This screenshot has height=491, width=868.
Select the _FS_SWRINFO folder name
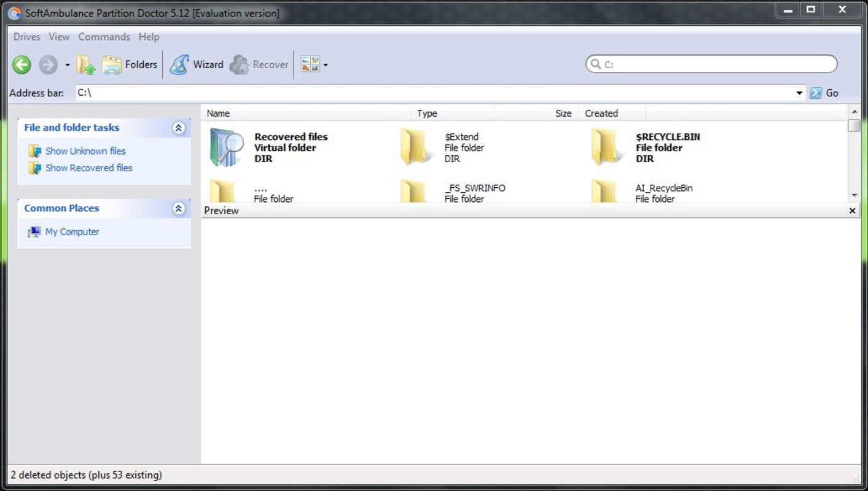tap(475, 188)
